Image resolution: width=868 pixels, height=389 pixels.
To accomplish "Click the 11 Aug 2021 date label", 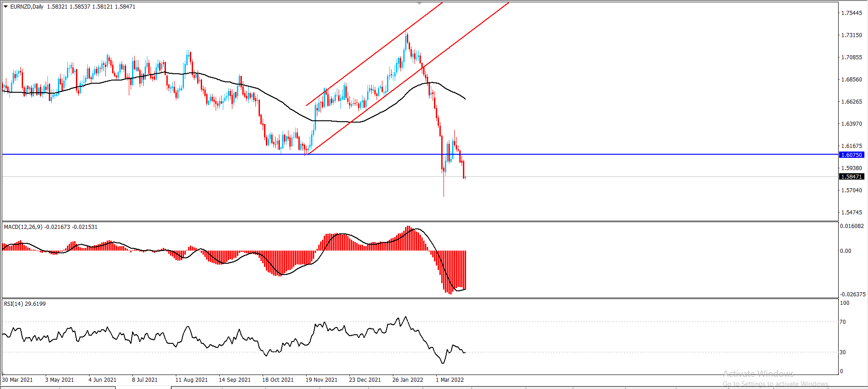I will point(192,380).
